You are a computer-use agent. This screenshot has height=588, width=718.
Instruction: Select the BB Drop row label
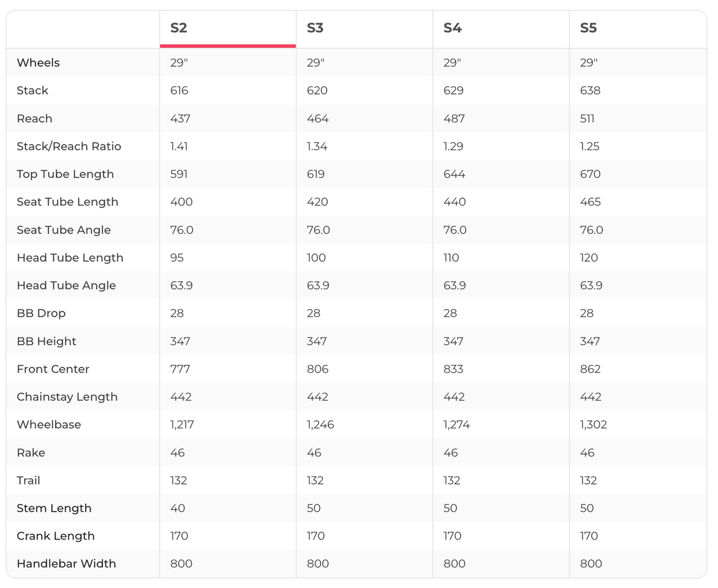click(41, 313)
